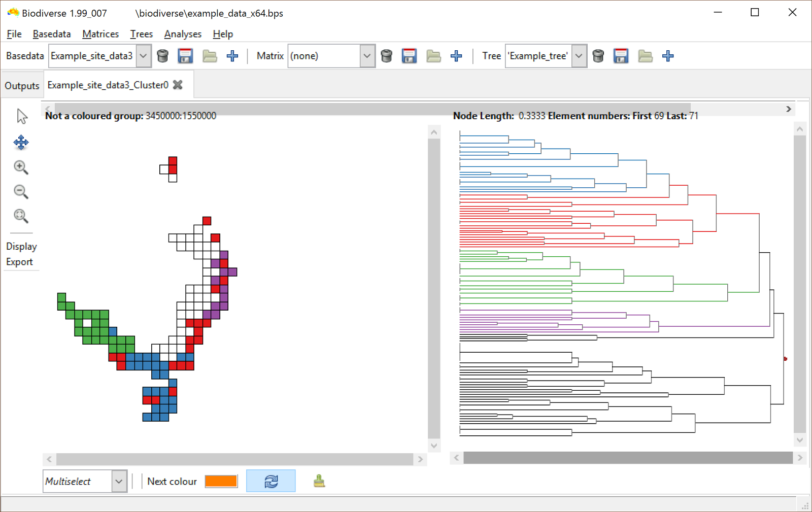This screenshot has width=812, height=512.
Task: Click the orange Next colour swatch
Action: [x=221, y=481]
